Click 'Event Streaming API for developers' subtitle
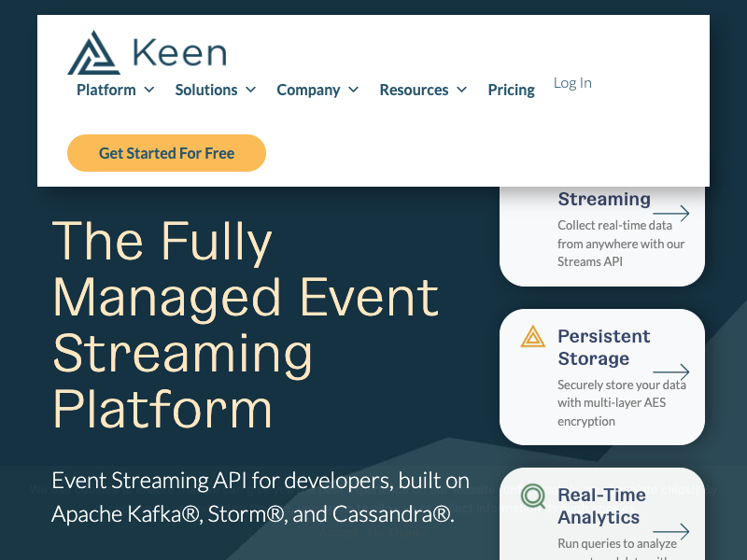The width and height of the screenshot is (747, 560). tap(261, 497)
